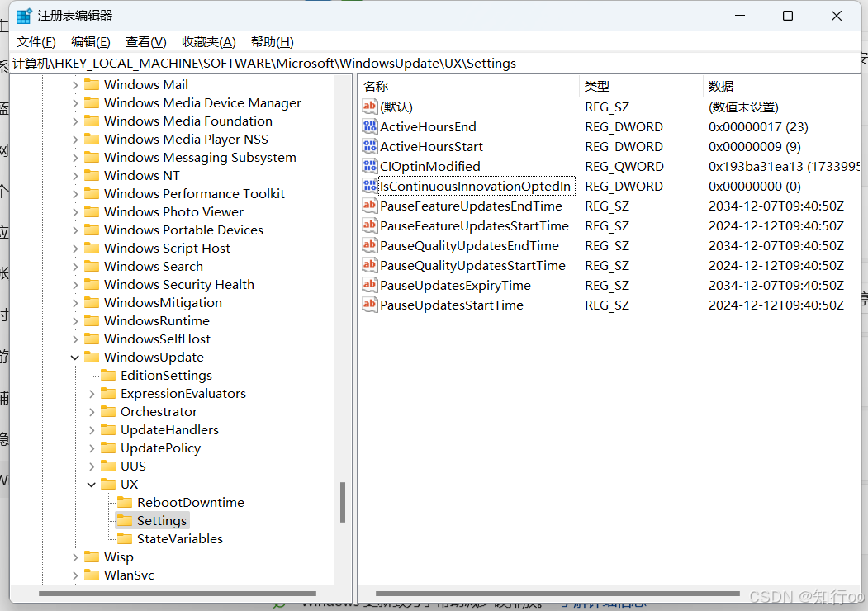Collapse the UX tree node
Viewport: 868px width, 611px height.
pyautogui.click(x=92, y=485)
